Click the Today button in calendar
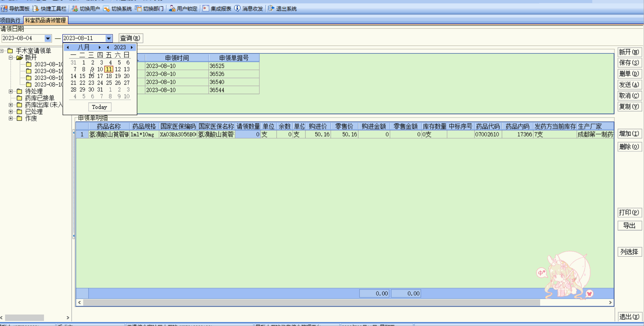 click(99, 107)
